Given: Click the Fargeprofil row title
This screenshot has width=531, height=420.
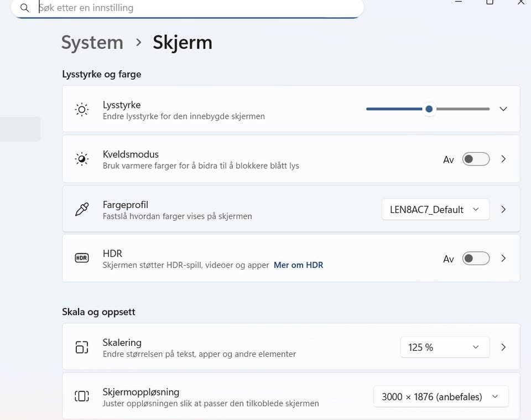Looking at the screenshot, I should (x=126, y=205).
